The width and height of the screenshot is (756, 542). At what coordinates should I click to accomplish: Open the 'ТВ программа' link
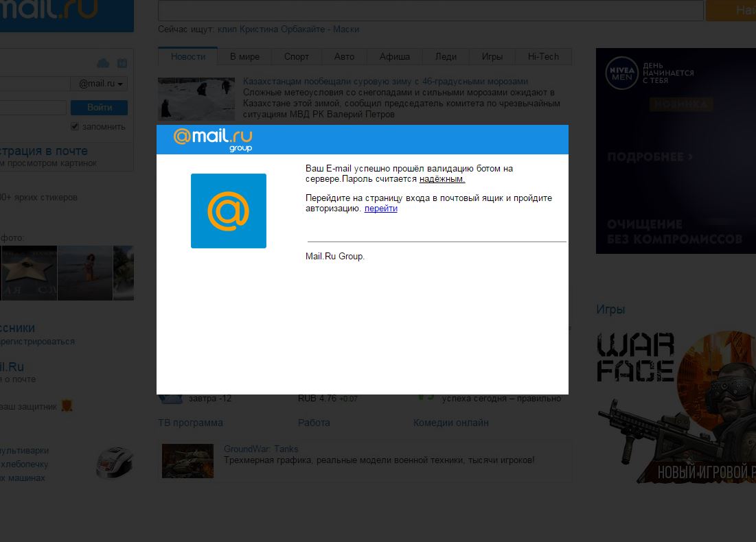[x=190, y=423]
